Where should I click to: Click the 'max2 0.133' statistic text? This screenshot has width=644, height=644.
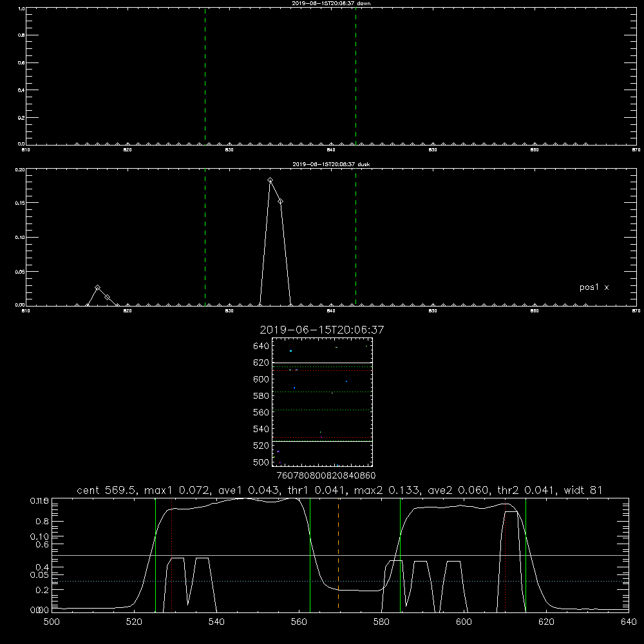pyautogui.click(x=388, y=490)
